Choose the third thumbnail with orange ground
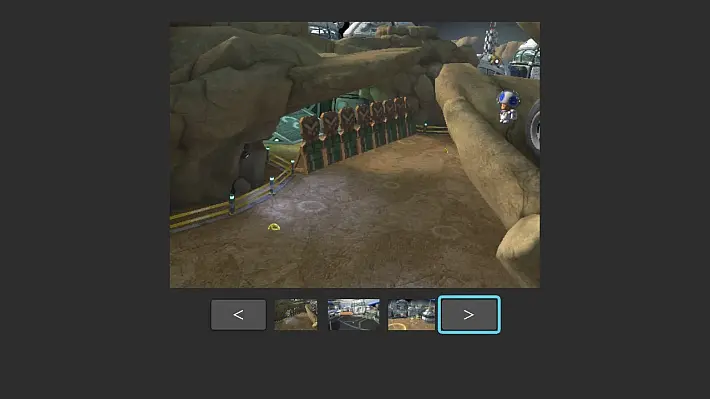710x399 pixels. tap(411, 314)
